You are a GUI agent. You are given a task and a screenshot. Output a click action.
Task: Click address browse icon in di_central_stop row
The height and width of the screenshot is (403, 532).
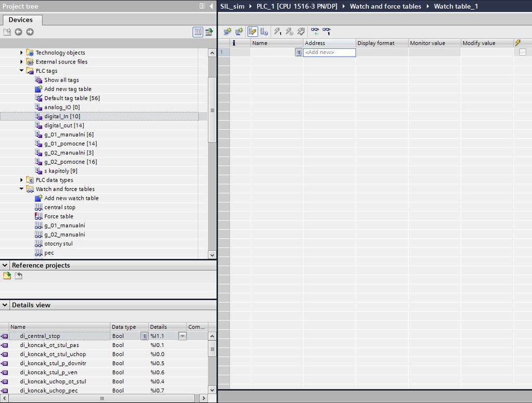tap(144, 336)
